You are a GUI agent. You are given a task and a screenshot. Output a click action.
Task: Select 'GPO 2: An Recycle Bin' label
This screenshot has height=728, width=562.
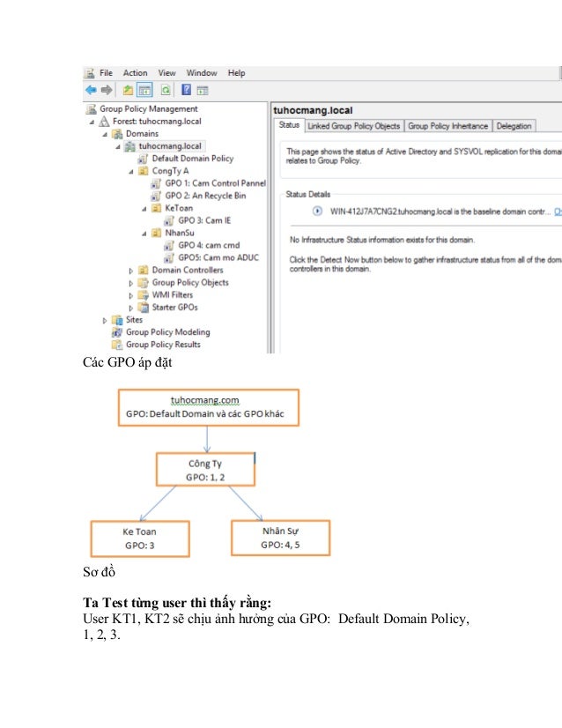[205, 196]
